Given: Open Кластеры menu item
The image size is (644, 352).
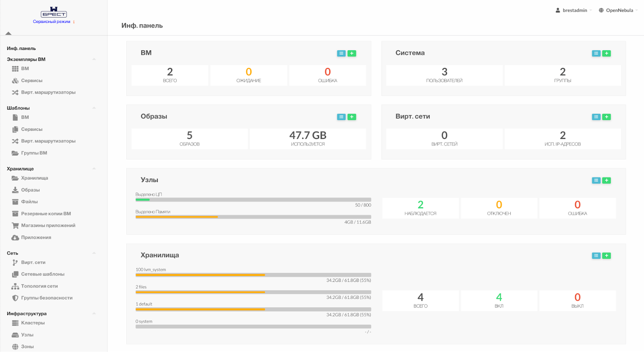Looking at the screenshot, I should [33, 323].
